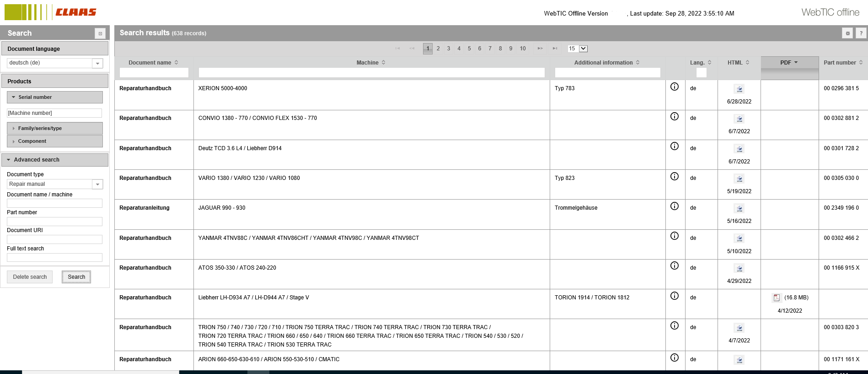Viewport: 868px width, 374px height.
Task: Sort by Machine column
Action: (371, 63)
